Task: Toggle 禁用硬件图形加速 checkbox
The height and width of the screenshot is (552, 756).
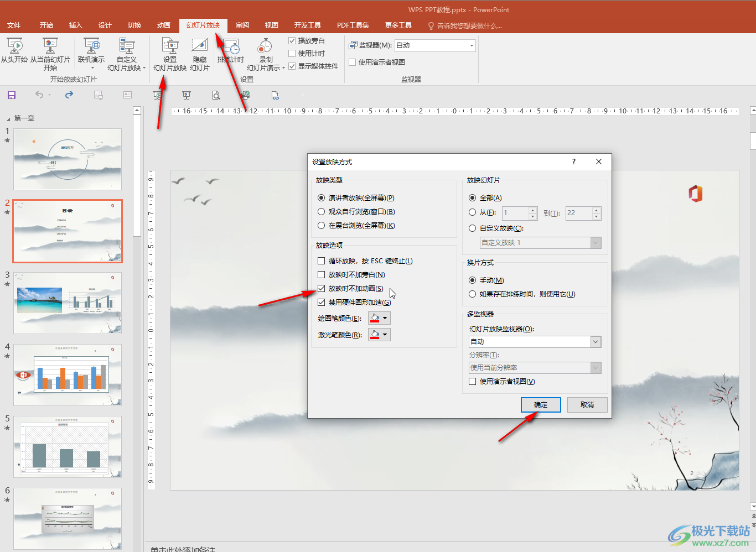Action: (322, 302)
